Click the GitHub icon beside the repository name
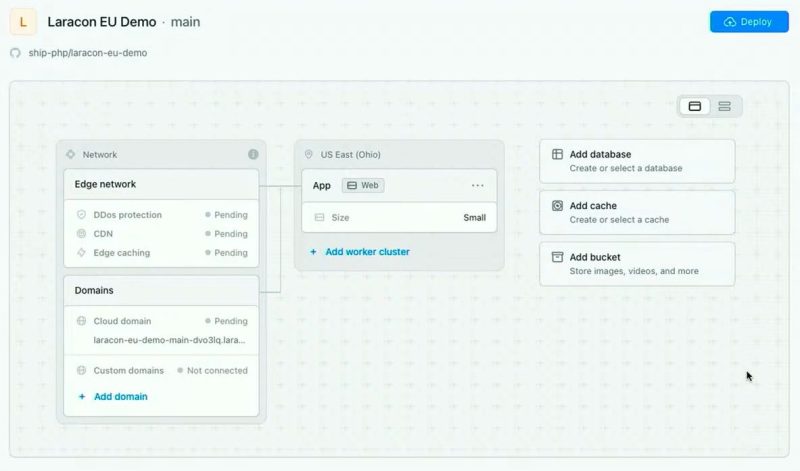 (15, 52)
